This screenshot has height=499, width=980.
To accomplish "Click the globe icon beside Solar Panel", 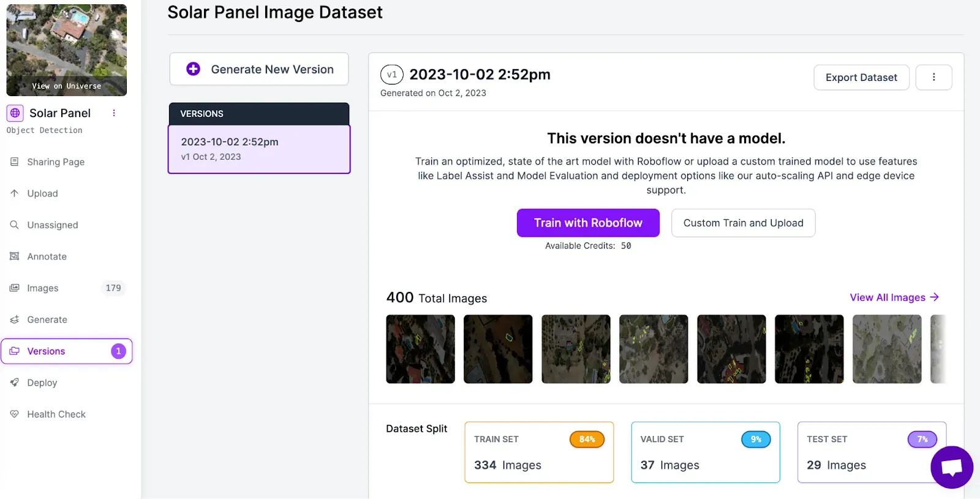I will [15, 113].
